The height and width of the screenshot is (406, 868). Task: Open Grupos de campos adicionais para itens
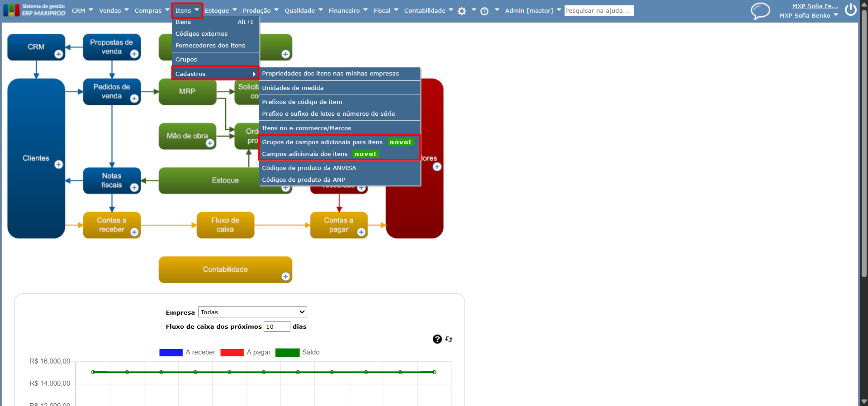click(x=340, y=142)
